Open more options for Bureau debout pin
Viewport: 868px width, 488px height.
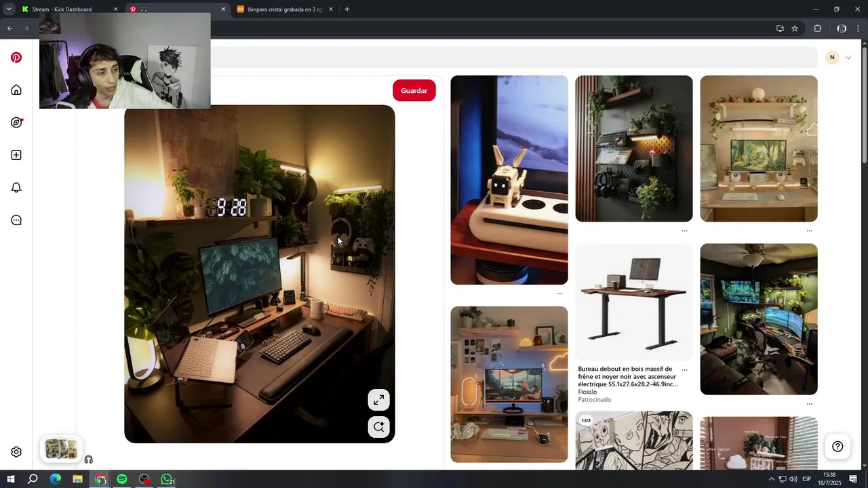click(x=684, y=370)
